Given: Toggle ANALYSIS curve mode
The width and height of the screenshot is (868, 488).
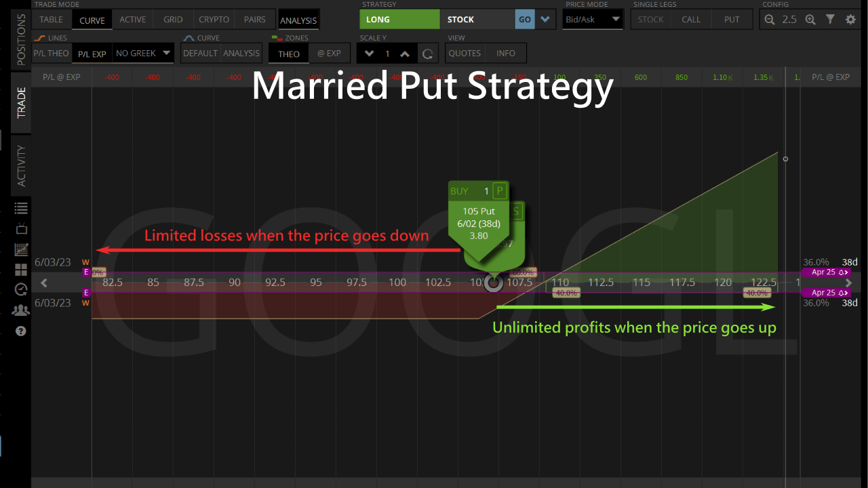Looking at the screenshot, I should (241, 53).
